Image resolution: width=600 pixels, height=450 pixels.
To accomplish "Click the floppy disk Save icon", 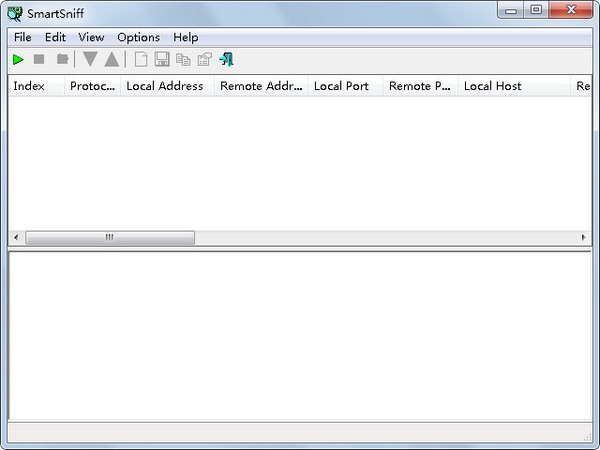I will [162, 59].
